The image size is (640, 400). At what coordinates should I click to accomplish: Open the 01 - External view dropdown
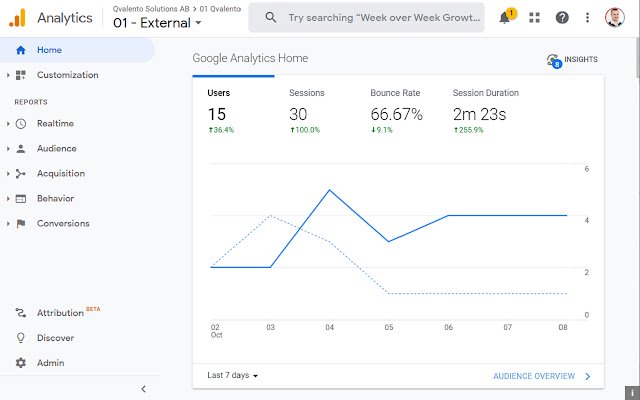click(157, 23)
